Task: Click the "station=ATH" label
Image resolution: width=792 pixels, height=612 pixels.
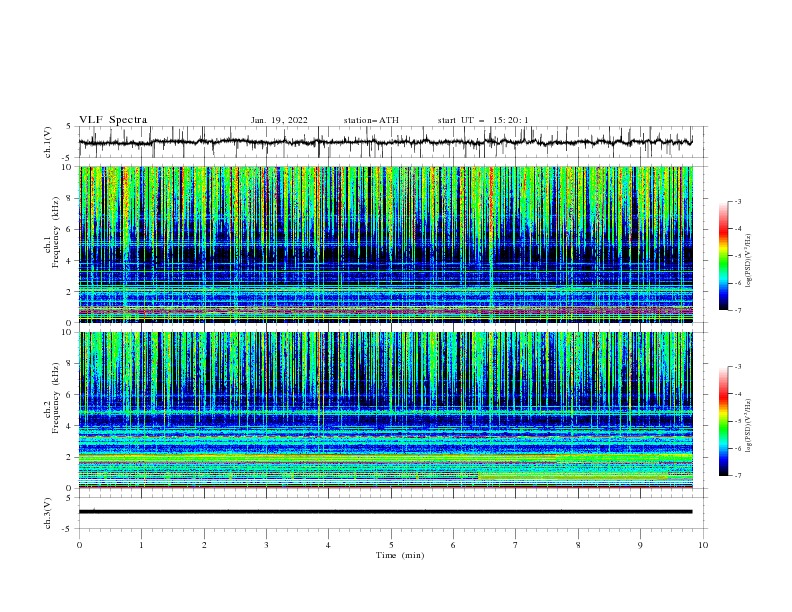Action: coord(371,120)
